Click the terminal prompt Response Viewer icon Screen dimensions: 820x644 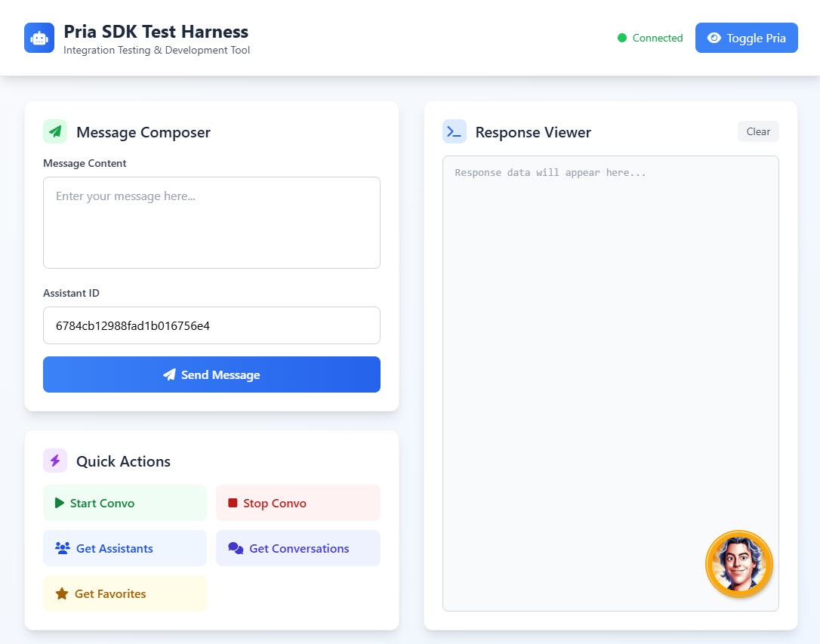pyautogui.click(x=455, y=131)
